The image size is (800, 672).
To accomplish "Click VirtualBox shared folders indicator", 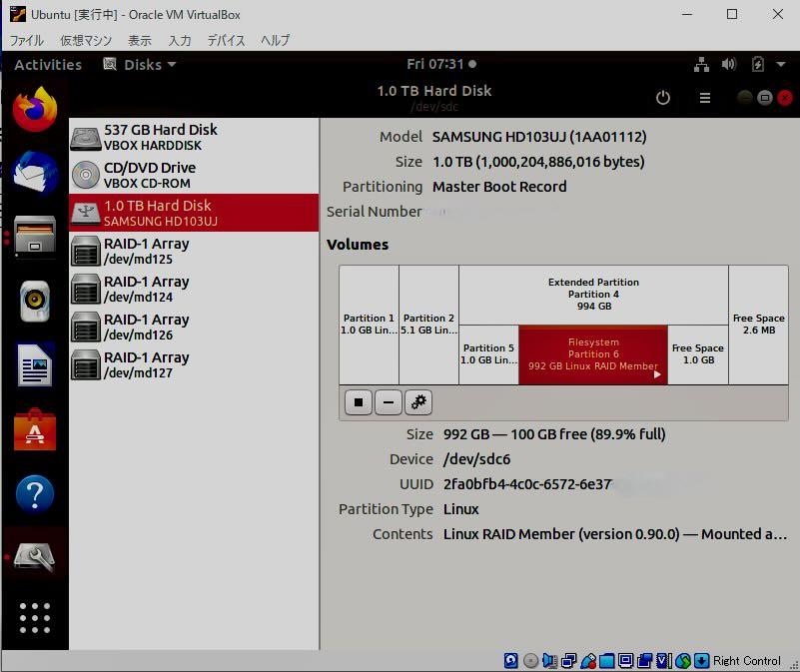I will pos(606,661).
